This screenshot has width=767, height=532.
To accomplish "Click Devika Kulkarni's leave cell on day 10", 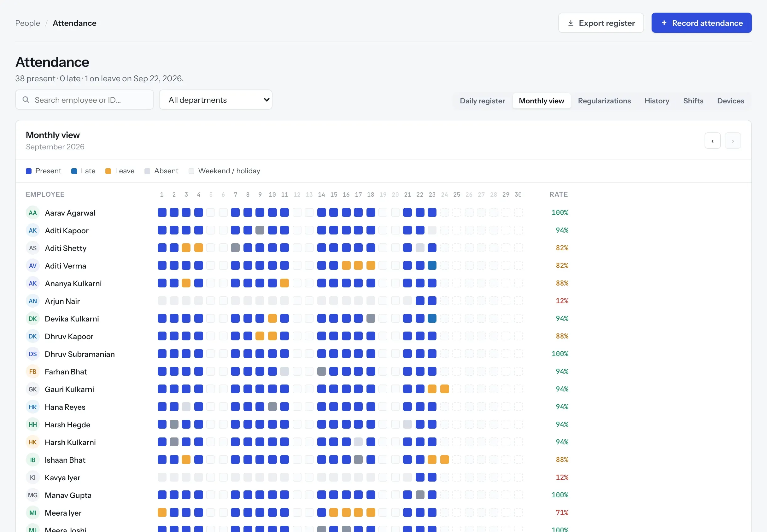I will coord(272,319).
